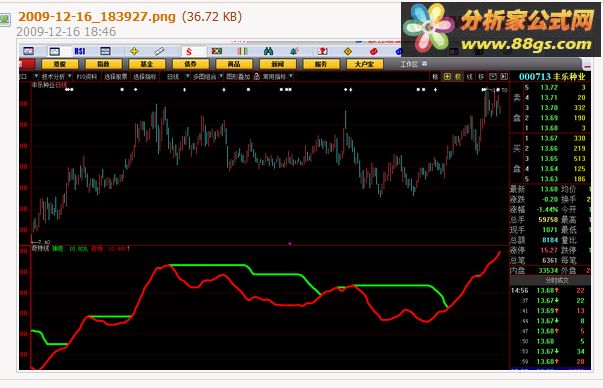
Task: Open the 2009-12-16_183927.png attachment link
Action: 97,17
